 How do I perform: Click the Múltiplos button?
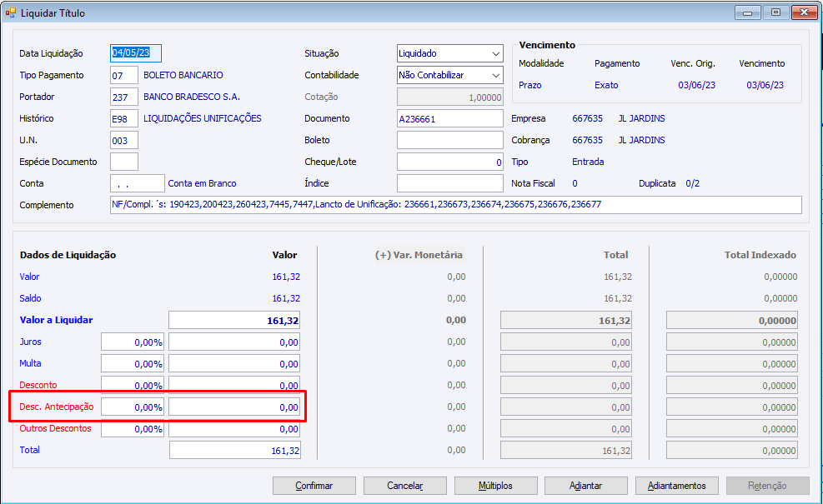click(x=495, y=486)
